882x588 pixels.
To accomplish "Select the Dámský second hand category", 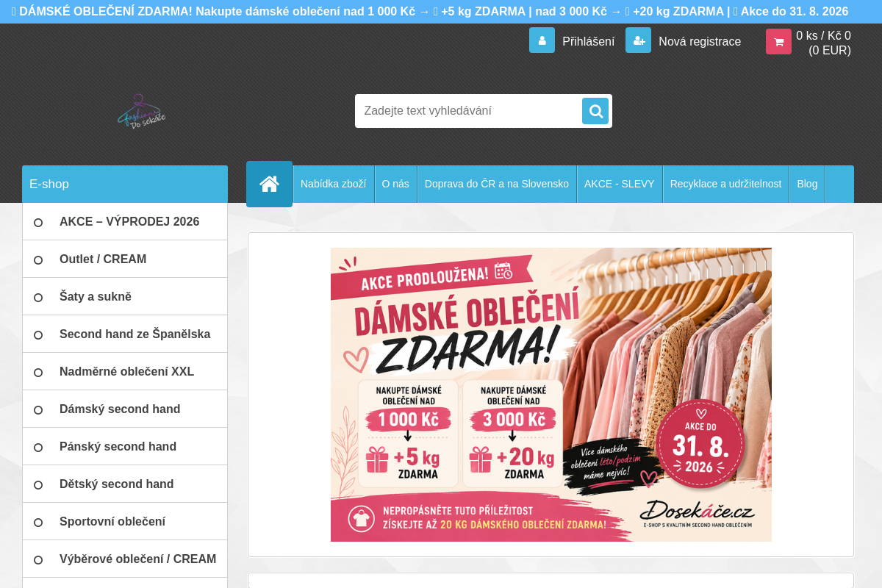I will [125, 409].
